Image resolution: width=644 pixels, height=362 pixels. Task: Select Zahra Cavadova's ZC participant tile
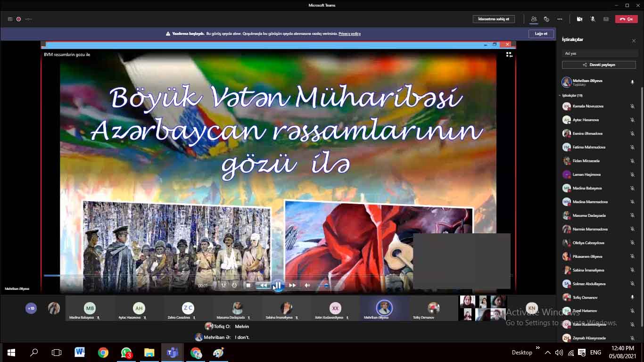pos(188,309)
